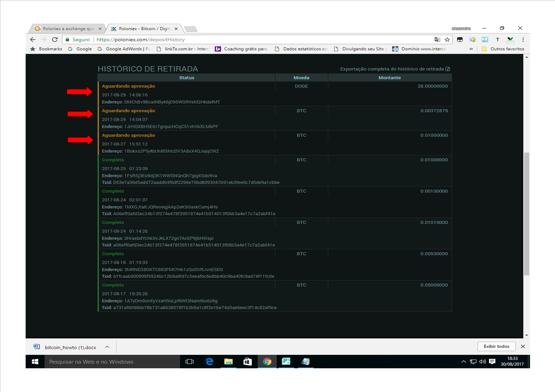Open the Windows Store taskbar icon
Viewport: 555px width, 392px height.
[247, 362]
